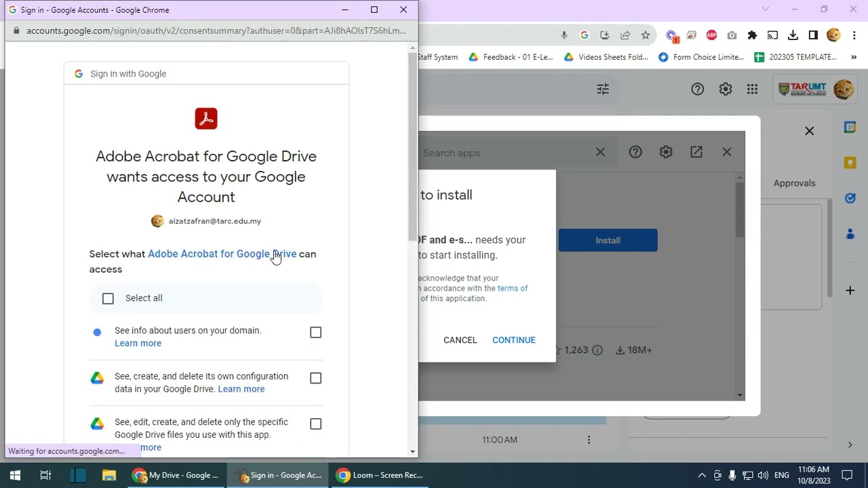Open marketplace in new window icon
This screenshot has height=488, width=868.
click(696, 152)
